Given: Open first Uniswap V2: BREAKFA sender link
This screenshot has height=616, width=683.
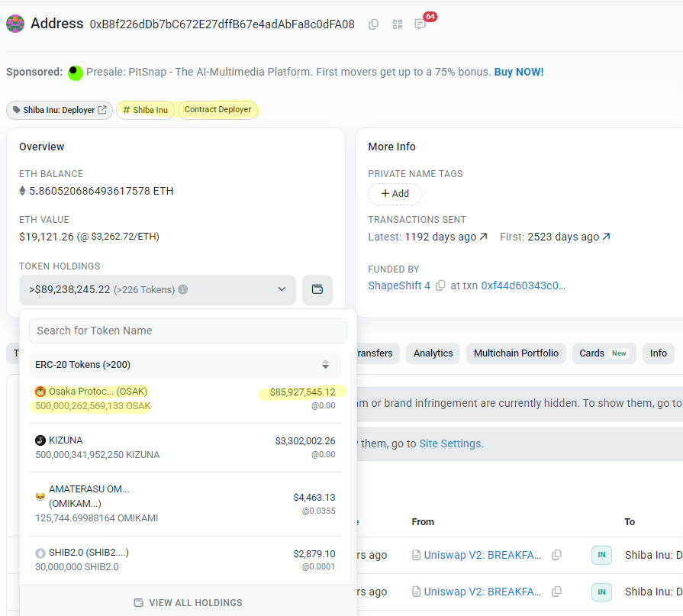Looking at the screenshot, I should tap(482, 555).
